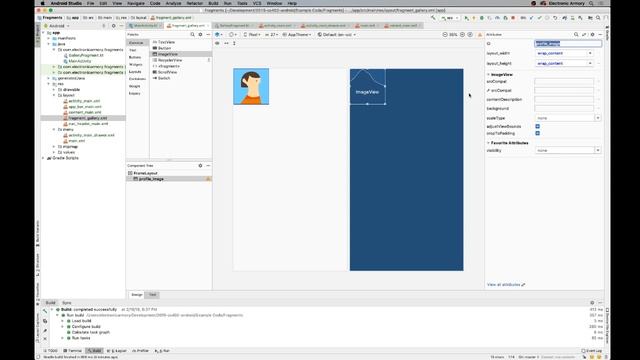Click the Make Project hammer icon

click(433, 18)
